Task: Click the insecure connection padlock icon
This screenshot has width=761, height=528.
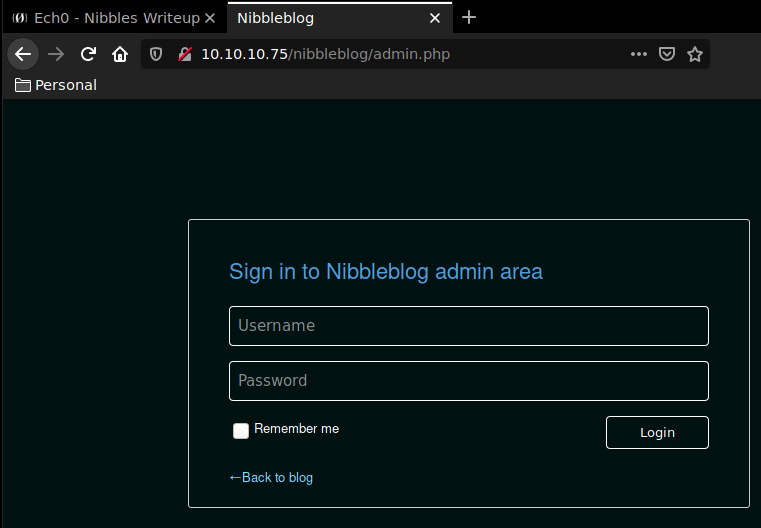Action: click(183, 54)
